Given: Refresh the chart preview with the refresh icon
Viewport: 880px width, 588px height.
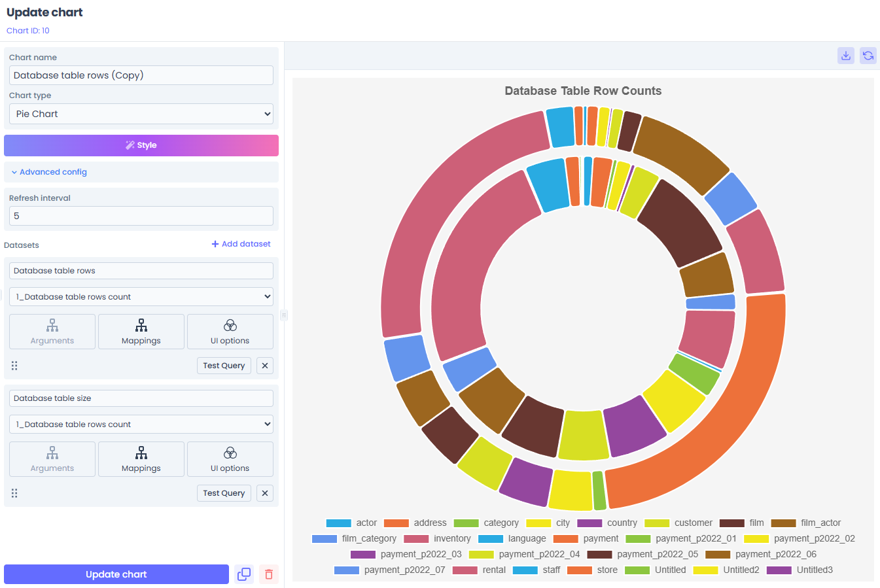Looking at the screenshot, I should coord(868,56).
